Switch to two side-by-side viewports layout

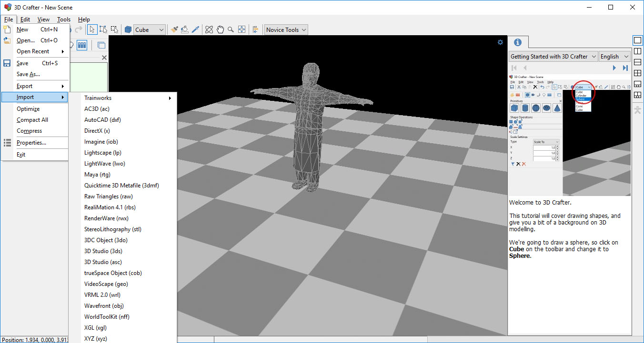tap(637, 51)
